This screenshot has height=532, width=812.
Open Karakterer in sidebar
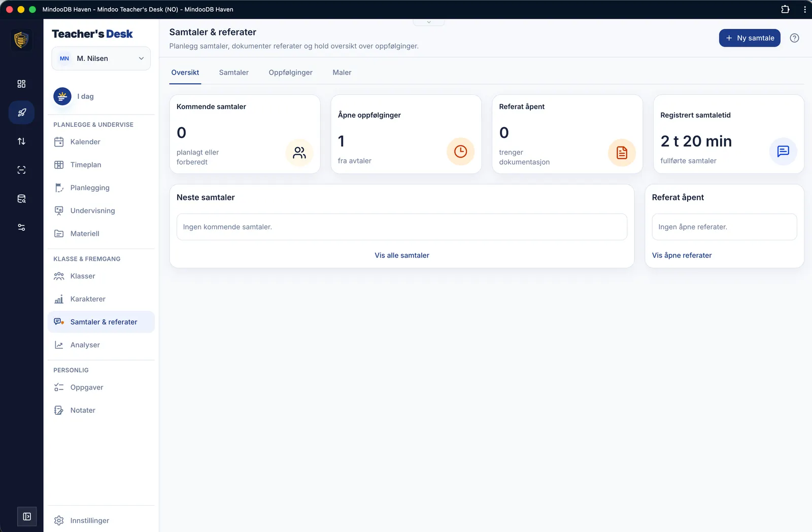tap(101, 299)
